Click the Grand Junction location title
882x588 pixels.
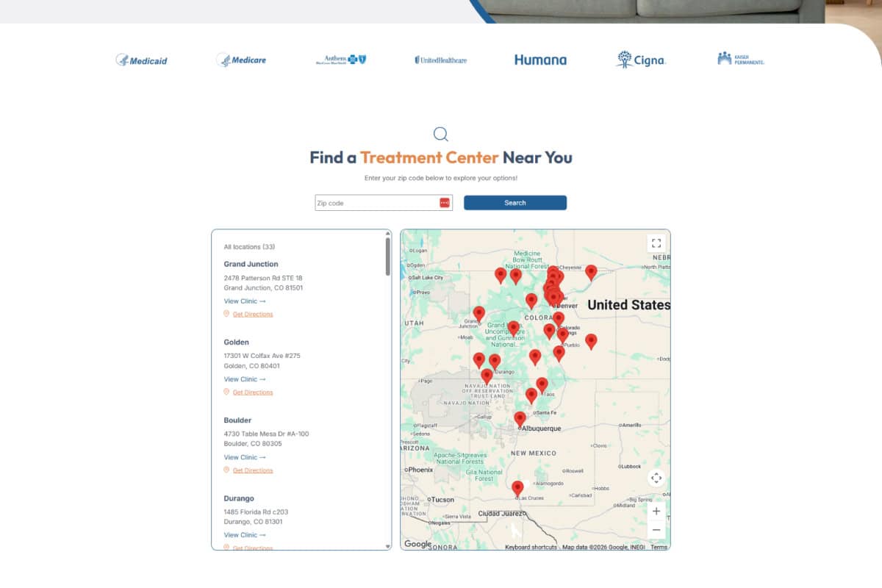click(251, 264)
